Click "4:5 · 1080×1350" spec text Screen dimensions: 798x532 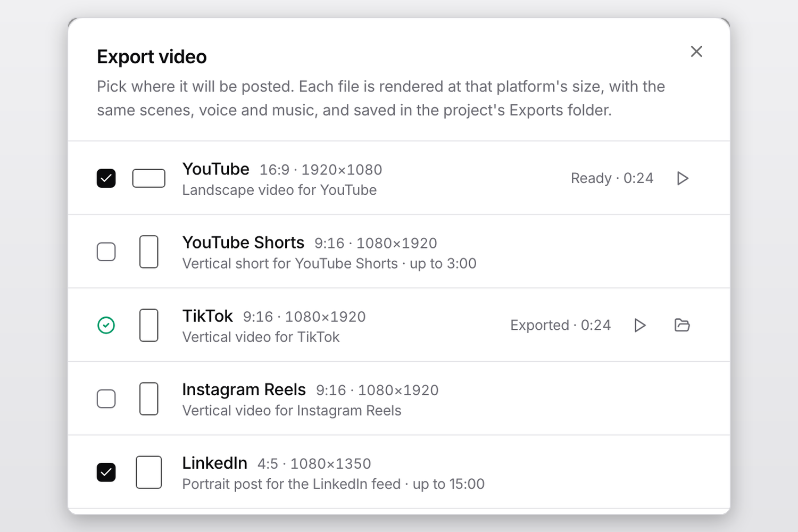(314, 464)
